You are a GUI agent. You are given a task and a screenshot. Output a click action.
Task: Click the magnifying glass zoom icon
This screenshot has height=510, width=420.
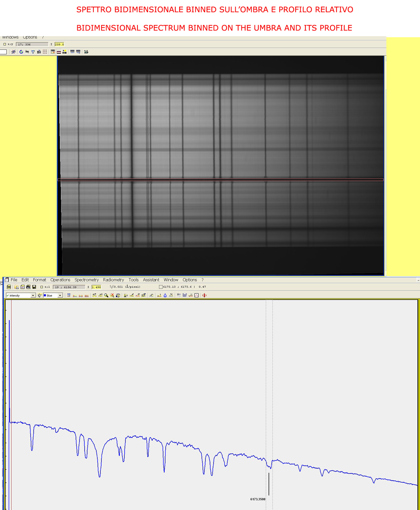click(106, 295)
